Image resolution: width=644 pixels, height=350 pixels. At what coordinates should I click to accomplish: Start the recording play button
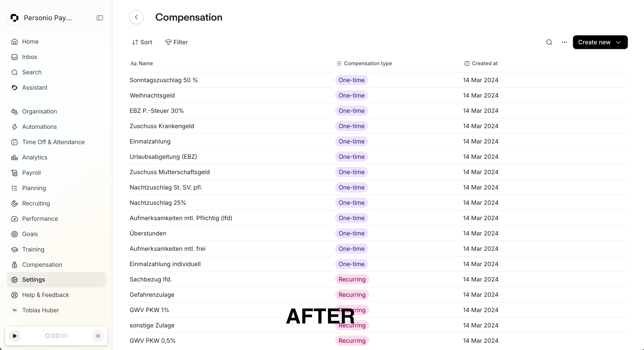click(15, 336)
